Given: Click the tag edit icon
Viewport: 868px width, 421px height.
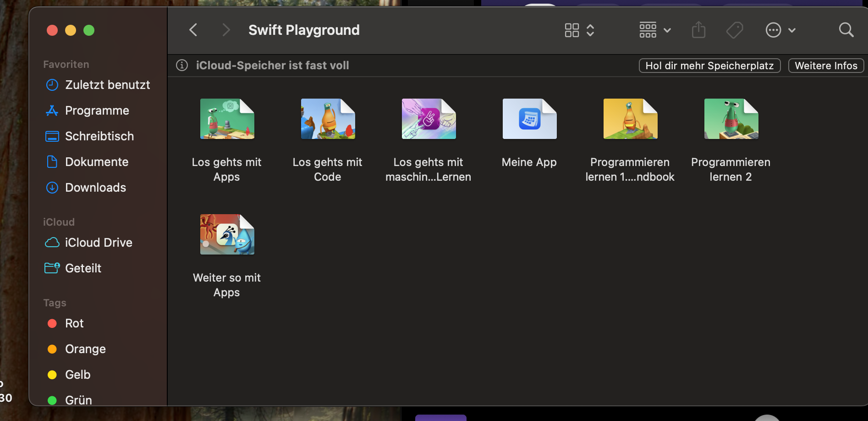Looking at the screenshot, I should 735,30.
